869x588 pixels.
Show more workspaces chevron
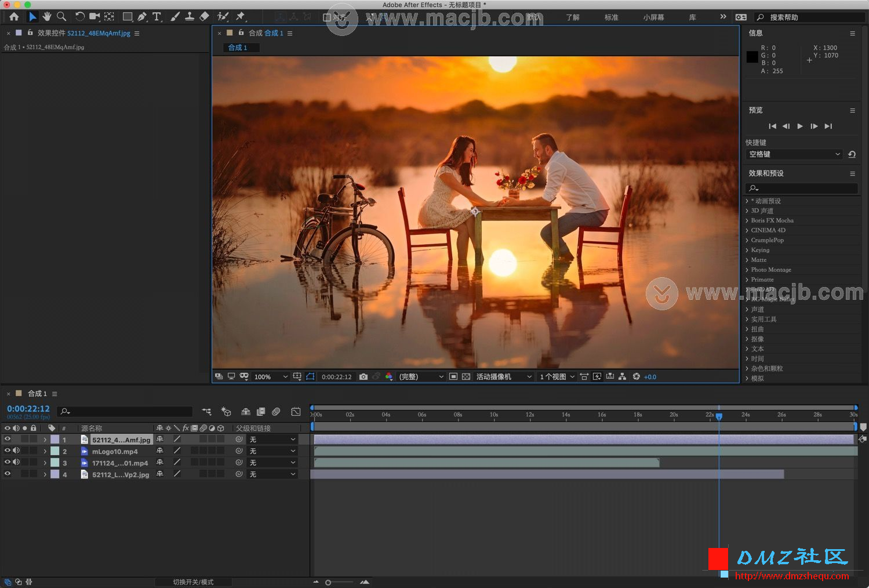point(723,17)
